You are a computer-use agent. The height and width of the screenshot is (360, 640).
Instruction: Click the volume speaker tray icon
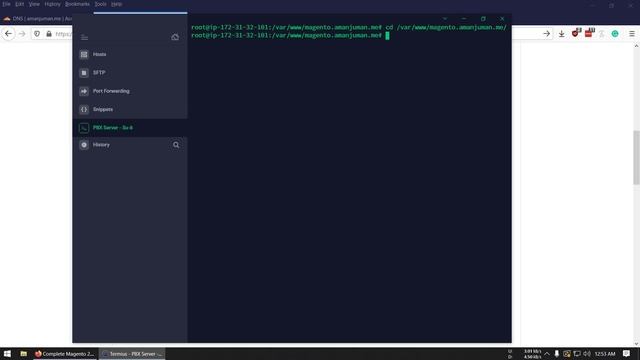(x=587, y=354)
